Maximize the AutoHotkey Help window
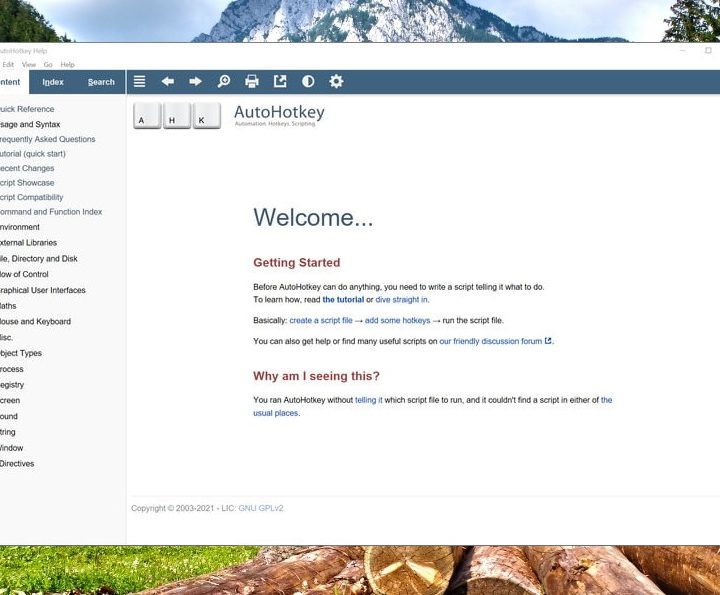The image size is (720, 595). (x=708, y=51)
